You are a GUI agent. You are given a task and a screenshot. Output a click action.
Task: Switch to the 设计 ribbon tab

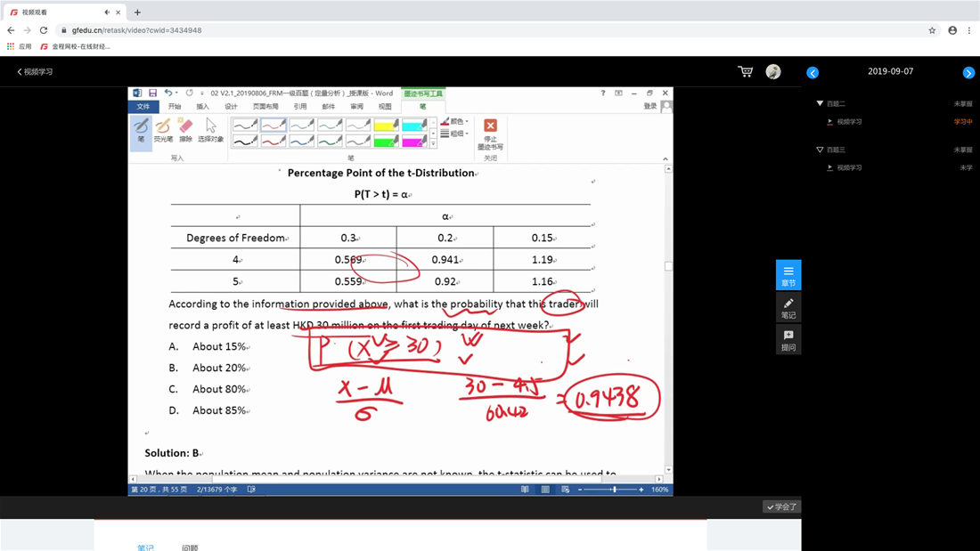[x=231, y=107]
